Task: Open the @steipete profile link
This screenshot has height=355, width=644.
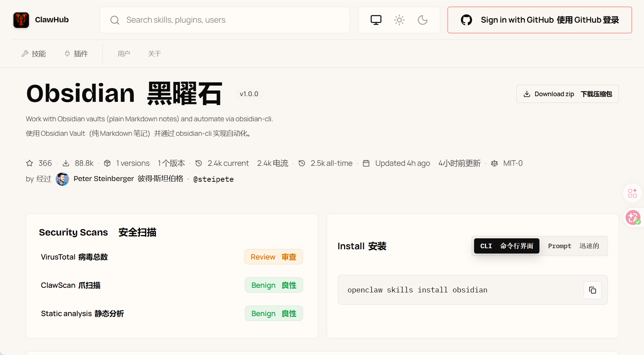Action: click(x=213, y=179)
